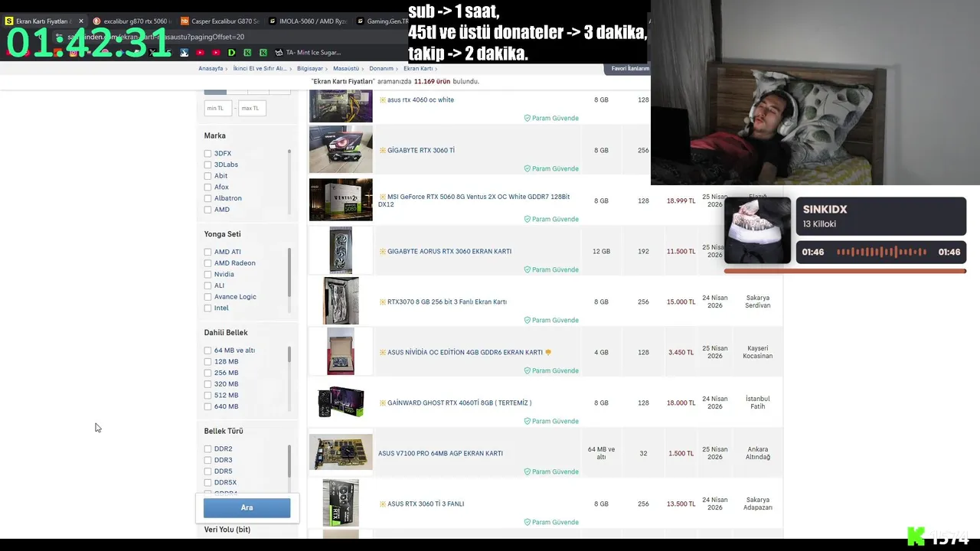This screenshot has width=980, height=551.
Task: Click Param Güvende shield icon in GIGABYTE AORUS row
Action: [x=528, y=269]
